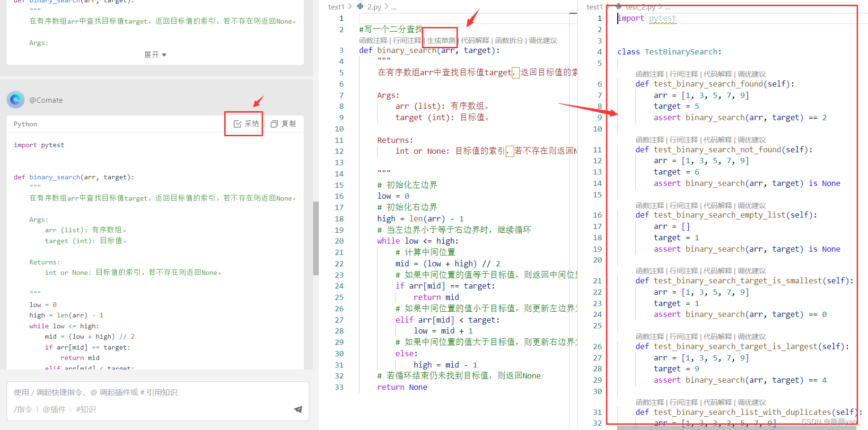Click the Comate avatar icon
Image resolution: width=868 pixels, height=430 pixels.
pyautogui.click(x=15, y=100)
